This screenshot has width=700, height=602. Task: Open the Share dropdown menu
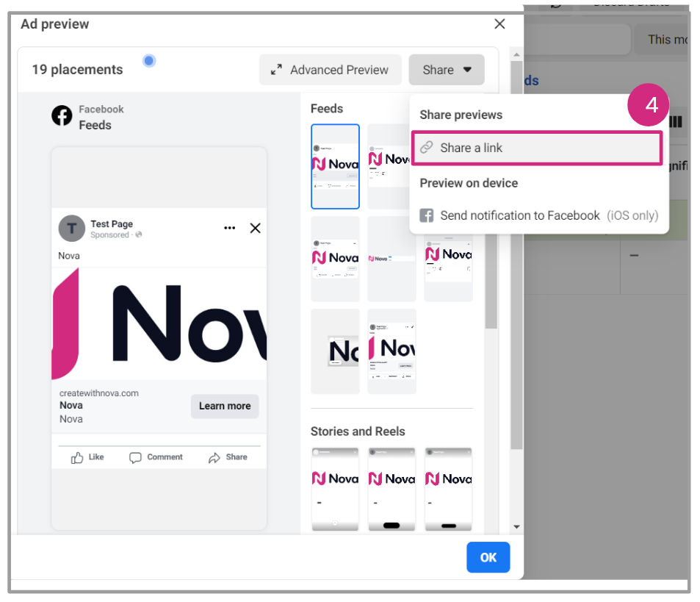tap(447, 70)
